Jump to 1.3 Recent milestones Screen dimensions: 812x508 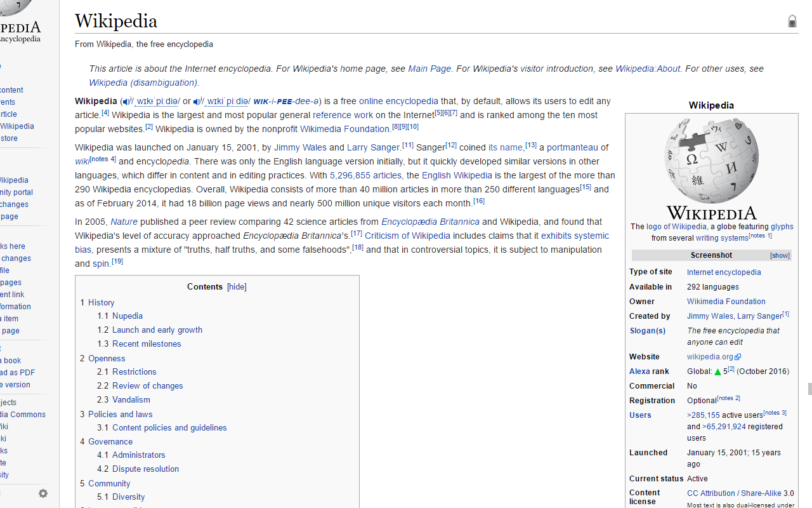(139, 344)
